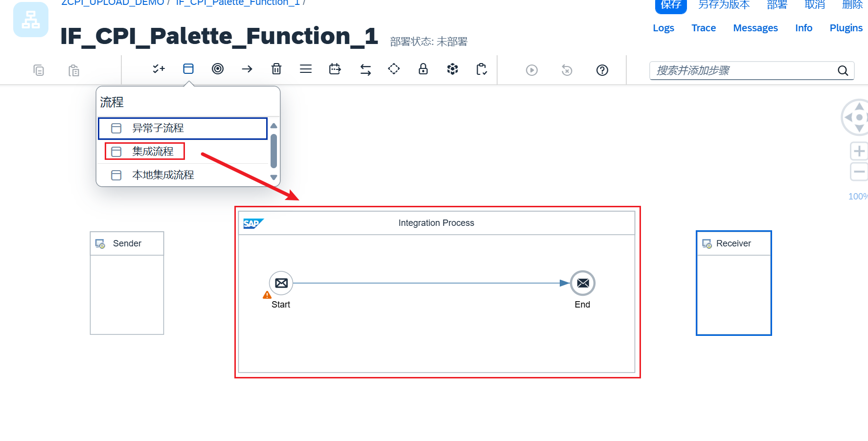Image resolution: width=868 pixels, height=441 pixels.
Task: Click the 保存 (Save) button
Action: point(670,4)
